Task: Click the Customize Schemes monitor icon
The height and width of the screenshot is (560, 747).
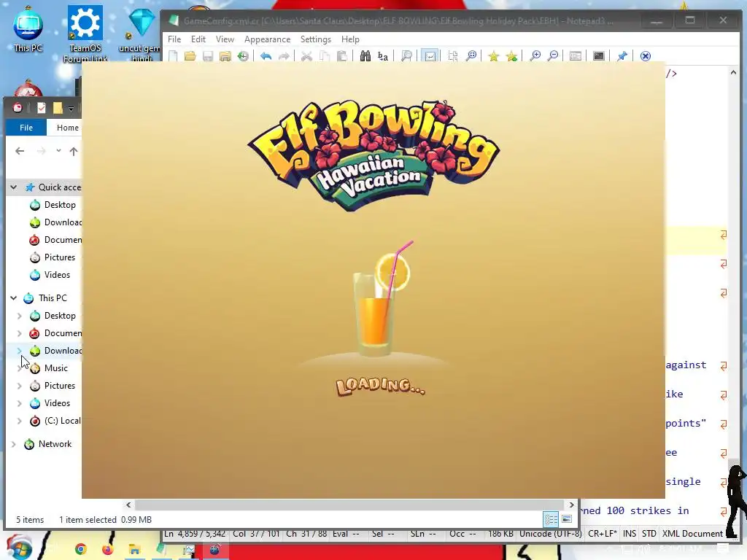Action: tap(599, 56)
